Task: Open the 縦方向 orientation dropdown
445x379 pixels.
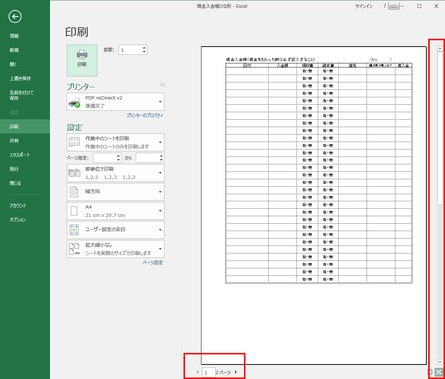Action: [115, 192]
